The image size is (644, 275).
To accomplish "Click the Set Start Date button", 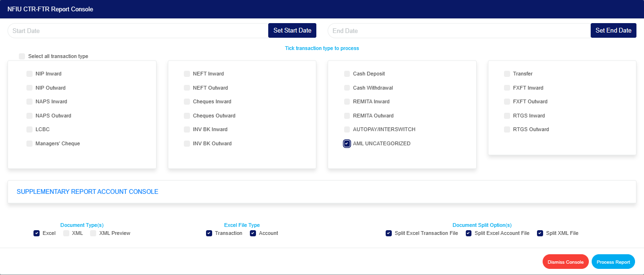I will pos(292,31).
